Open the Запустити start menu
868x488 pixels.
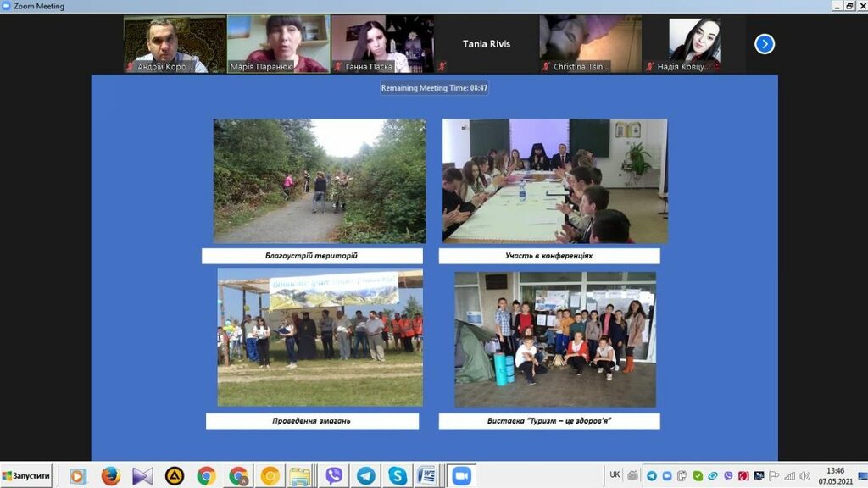pyautogui.click(x=26, y=476)
